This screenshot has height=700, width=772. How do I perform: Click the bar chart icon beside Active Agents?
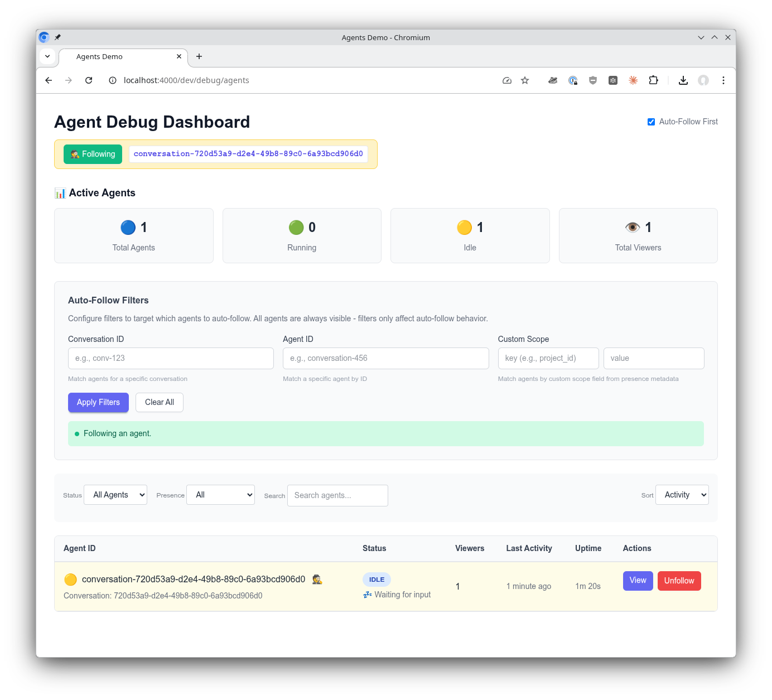[x=60, y=193]
